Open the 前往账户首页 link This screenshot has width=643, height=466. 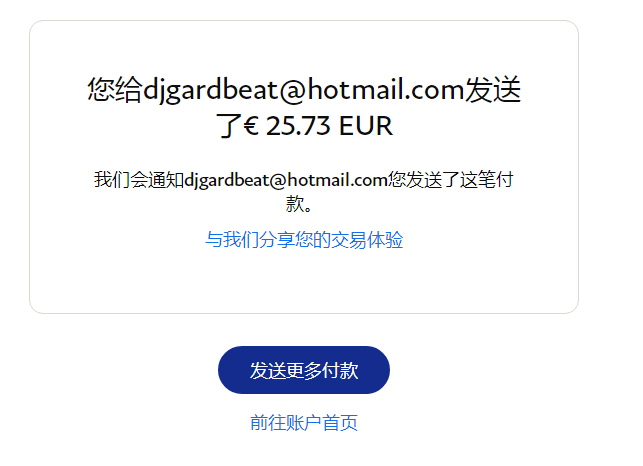304,423
